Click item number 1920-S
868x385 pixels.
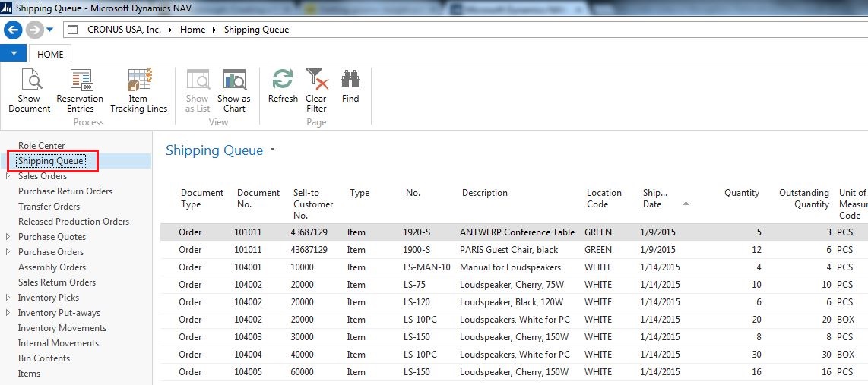click(417, 232)
